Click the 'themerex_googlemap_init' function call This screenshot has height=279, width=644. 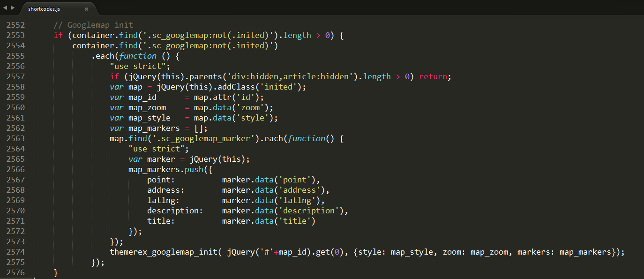164,252
